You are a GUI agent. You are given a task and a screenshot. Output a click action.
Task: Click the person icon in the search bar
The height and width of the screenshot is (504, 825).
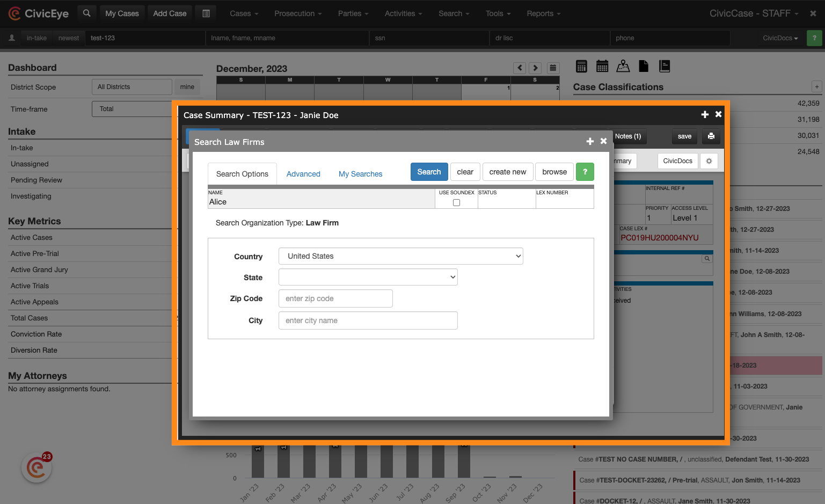click(x=12, y=38)
